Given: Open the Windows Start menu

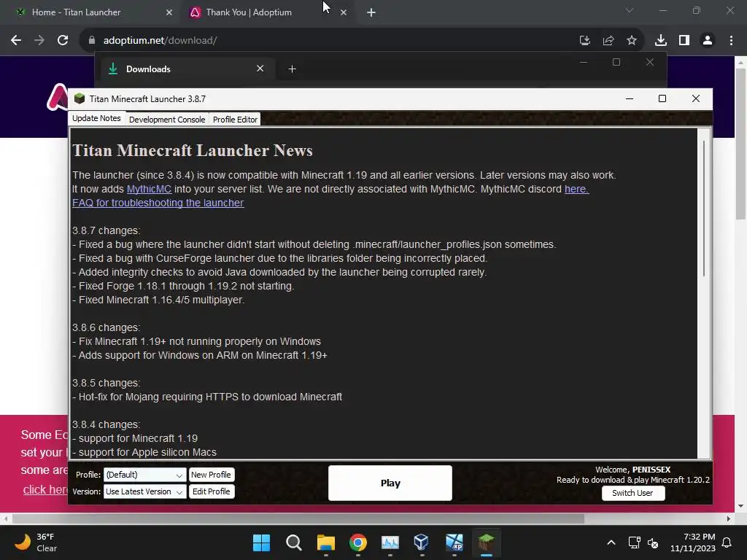Looking at the screenshot, I should click(261, 542).
